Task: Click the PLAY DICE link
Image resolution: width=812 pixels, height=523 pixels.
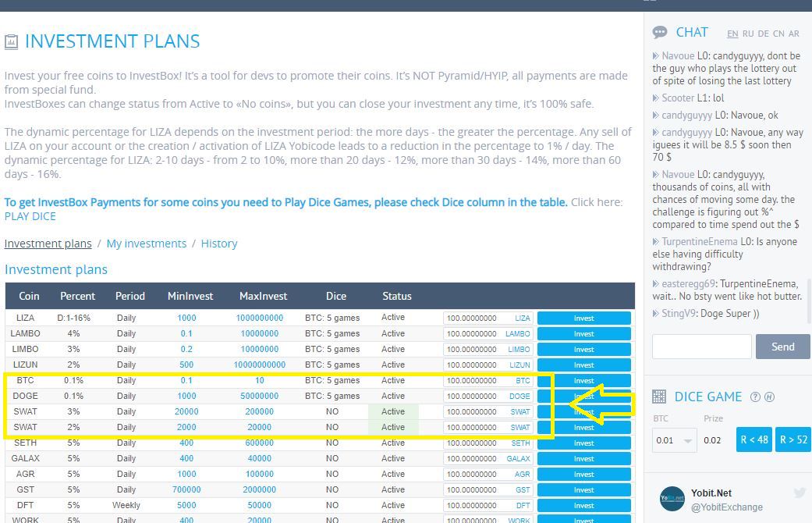Action: 30,217
